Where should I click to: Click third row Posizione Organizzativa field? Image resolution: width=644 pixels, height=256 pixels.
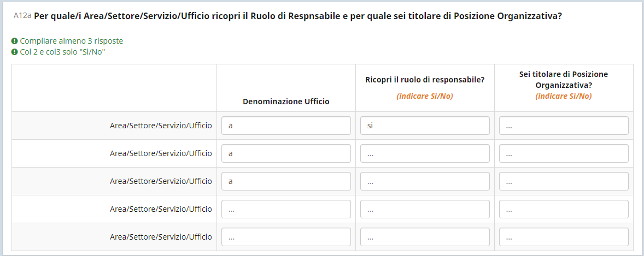click(x=564, y=181)
